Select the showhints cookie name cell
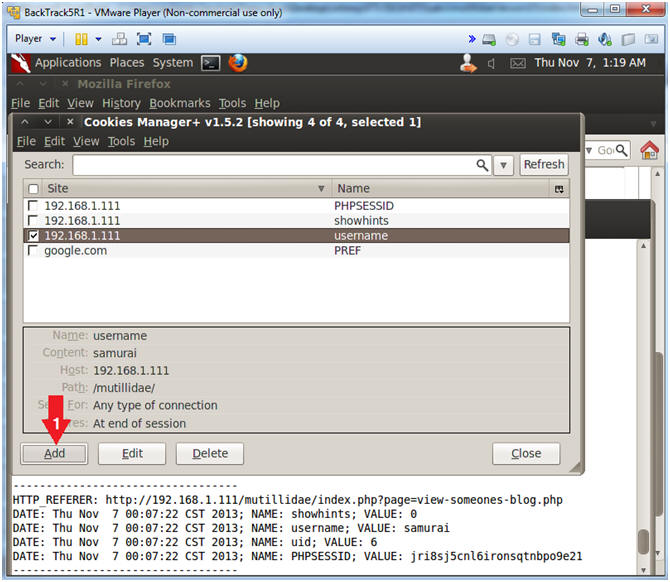This screenshot has height=582, width=670. point(361,220)
